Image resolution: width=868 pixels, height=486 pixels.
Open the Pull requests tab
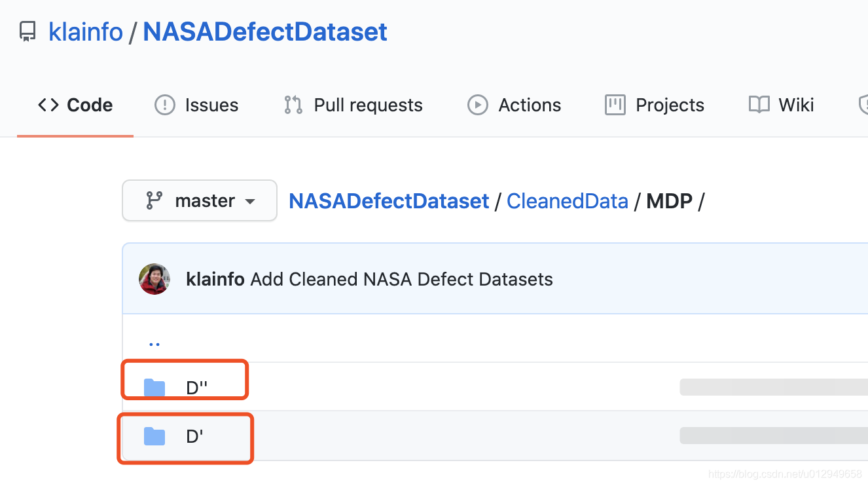[x=353, y=105]
